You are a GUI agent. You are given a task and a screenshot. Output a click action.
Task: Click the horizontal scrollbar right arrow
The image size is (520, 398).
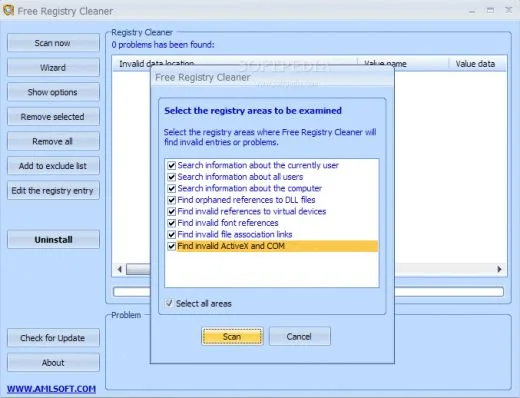499,269
